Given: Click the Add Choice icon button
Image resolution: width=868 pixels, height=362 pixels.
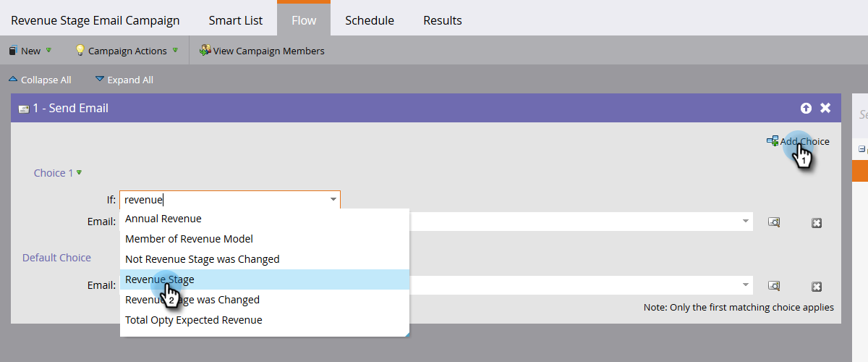Looking at the screenshot, I should (x=773, y=141).
